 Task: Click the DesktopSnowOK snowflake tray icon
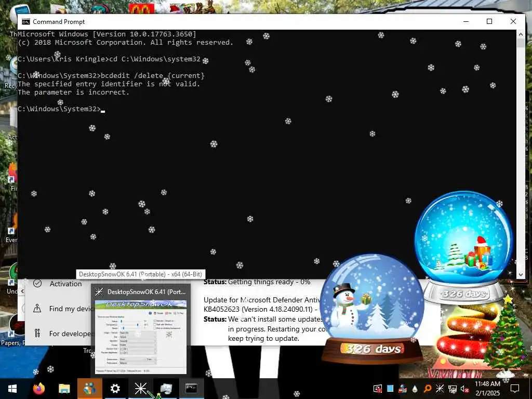pyautogui.click(x=440, y=389)
